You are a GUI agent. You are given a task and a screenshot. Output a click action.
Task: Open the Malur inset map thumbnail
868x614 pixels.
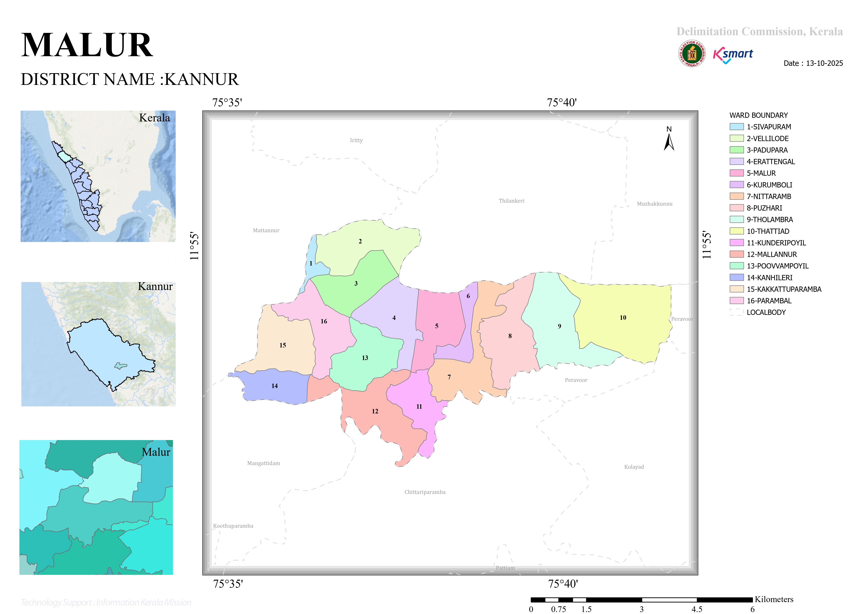(96, 507)
